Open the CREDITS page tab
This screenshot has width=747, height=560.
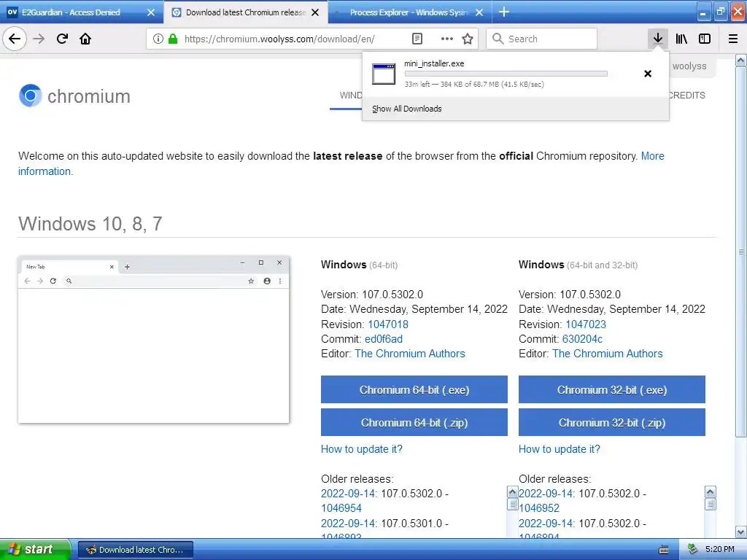point(686,96)
